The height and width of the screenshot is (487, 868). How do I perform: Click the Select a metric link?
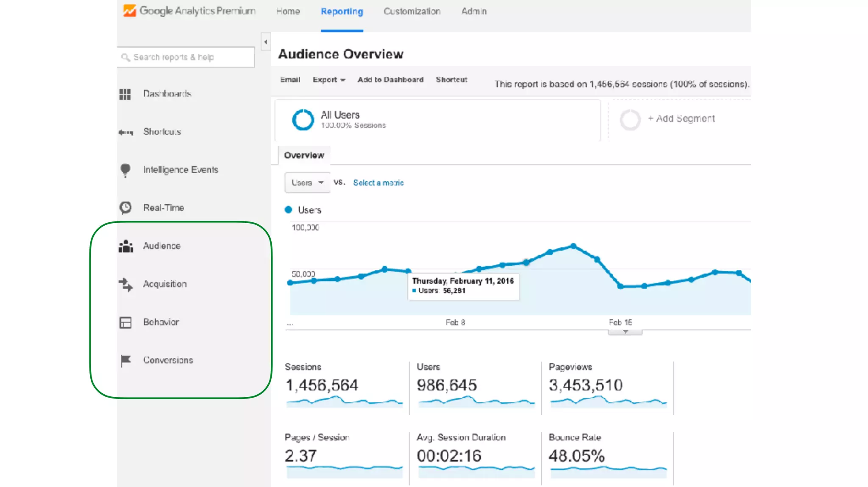pos(378,183)
